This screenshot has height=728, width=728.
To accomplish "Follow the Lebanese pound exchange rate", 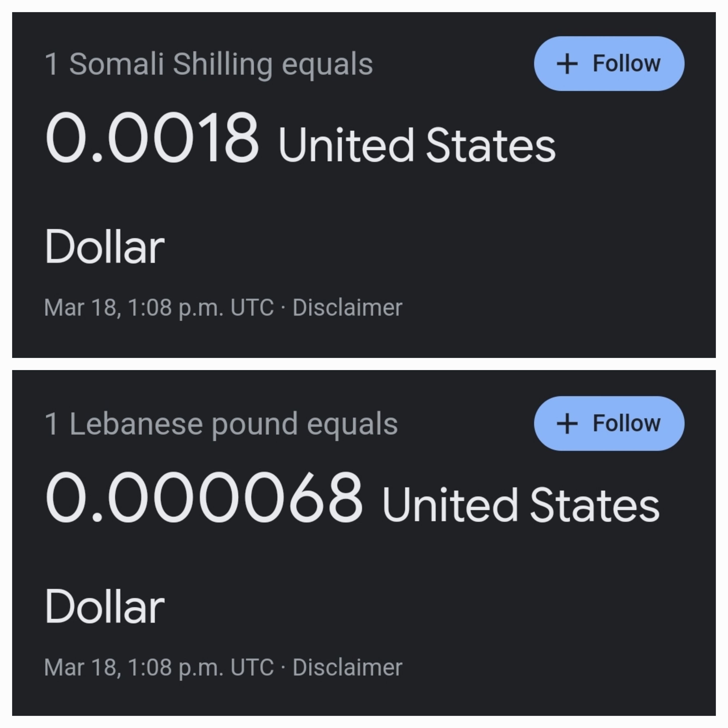I will (x=609, y=423).
